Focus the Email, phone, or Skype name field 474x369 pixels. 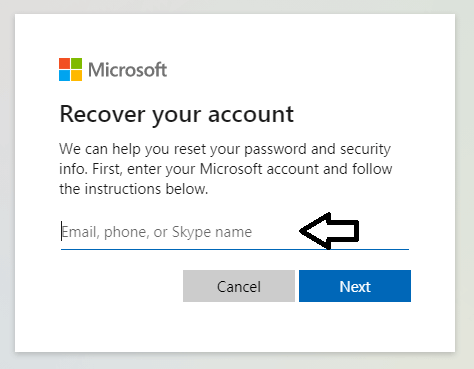coord(235,232)
